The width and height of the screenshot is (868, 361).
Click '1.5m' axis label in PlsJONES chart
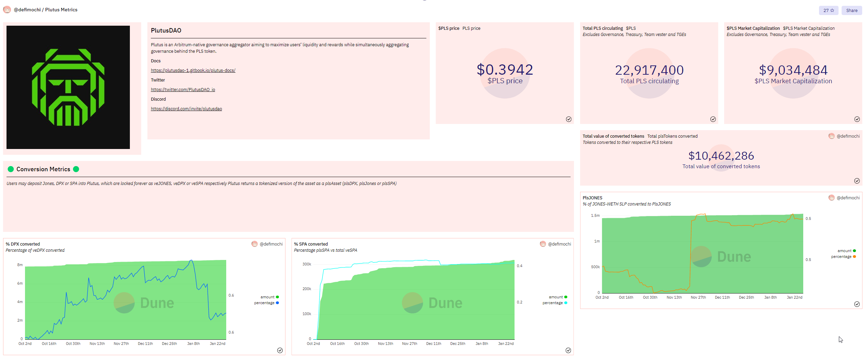pos(595,216)
